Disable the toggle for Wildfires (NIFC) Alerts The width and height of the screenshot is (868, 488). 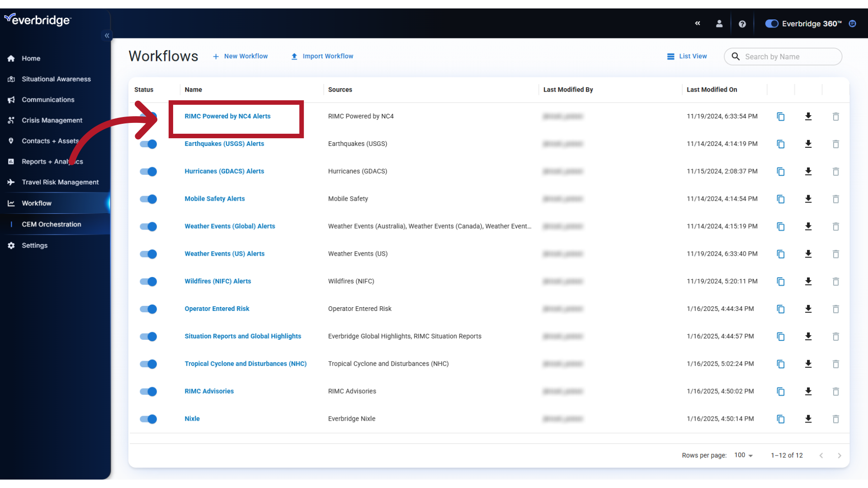(148, 281)
